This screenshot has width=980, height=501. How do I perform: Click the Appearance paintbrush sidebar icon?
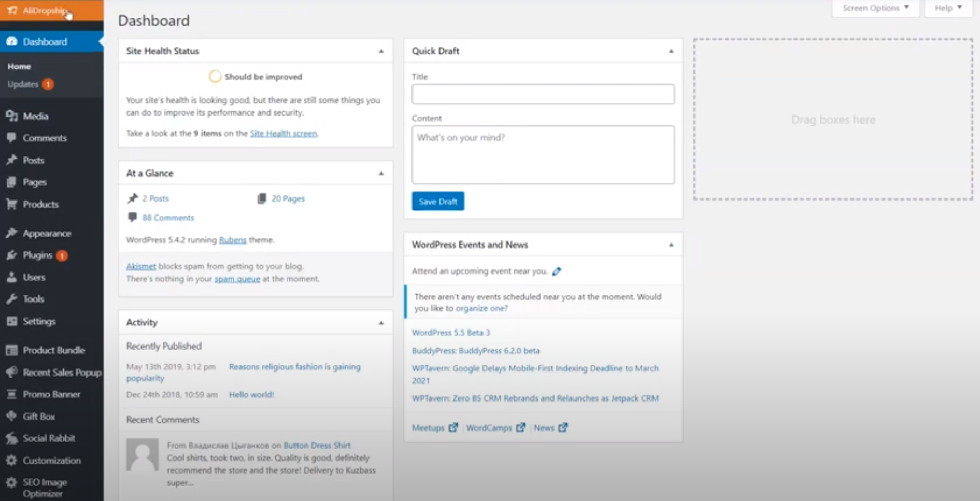11,233
